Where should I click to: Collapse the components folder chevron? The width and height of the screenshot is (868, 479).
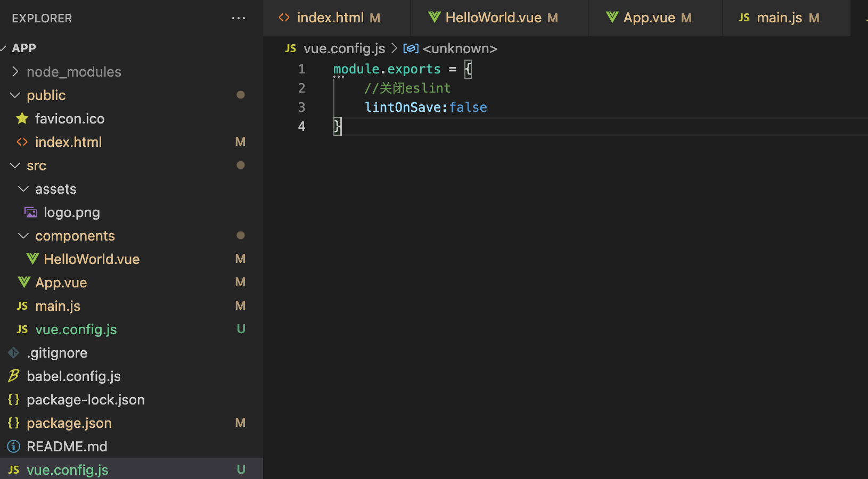pyautogui.click(x=23, y=236)
